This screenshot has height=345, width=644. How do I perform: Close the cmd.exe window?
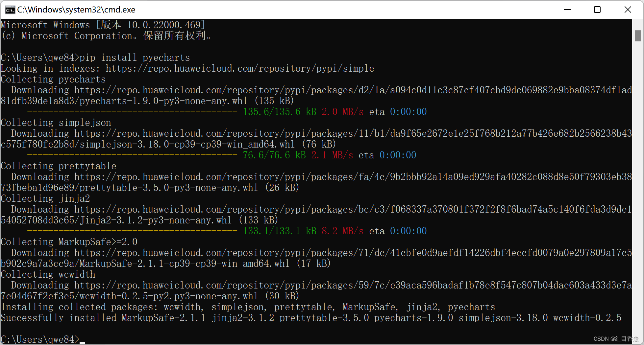[x=628, y=10]
